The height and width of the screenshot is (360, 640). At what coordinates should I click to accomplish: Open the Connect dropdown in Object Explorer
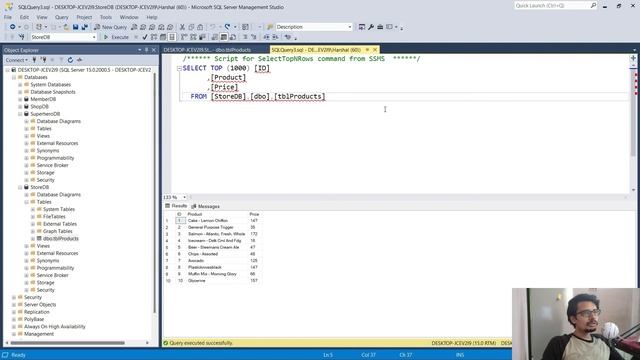(x=16, y=60)
